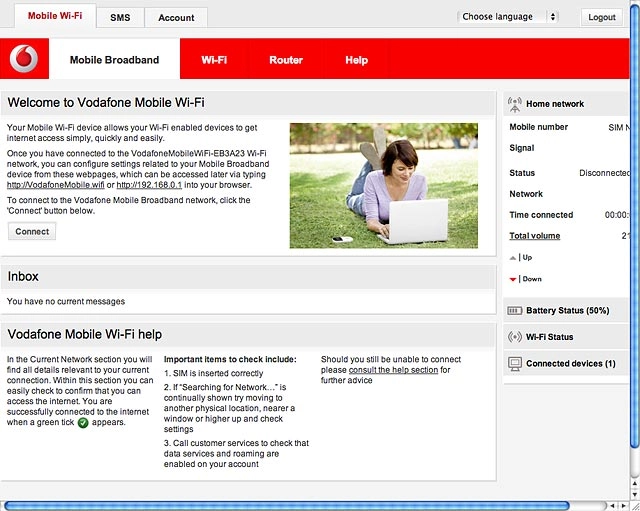Click the 'Mobile number' label

pyautogui.click(x=538, y=127)
